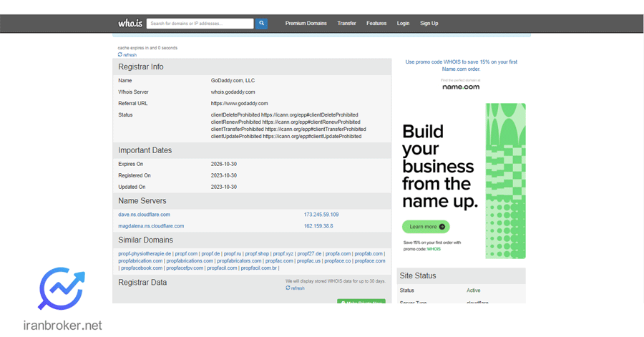Image resolution: width=644 pixels, height=337 pixels.
Task: Click the Important Dates section header
Action: [252, 150]
